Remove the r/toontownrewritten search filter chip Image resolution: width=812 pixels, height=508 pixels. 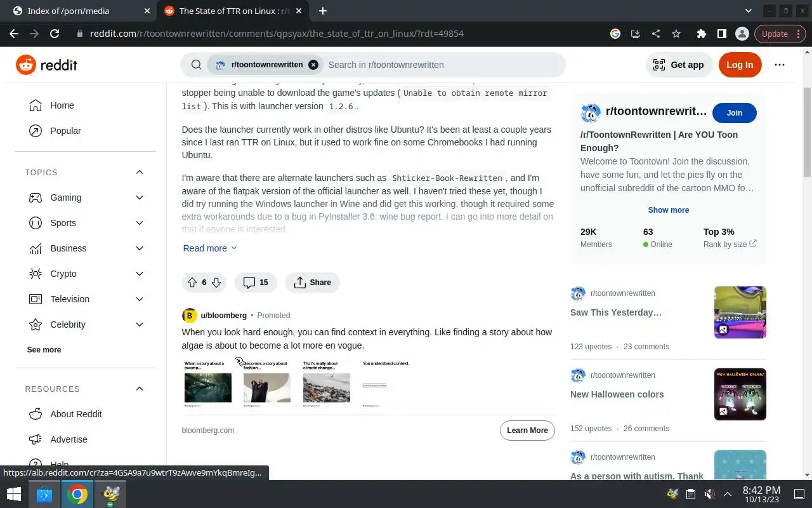[313, 65]
